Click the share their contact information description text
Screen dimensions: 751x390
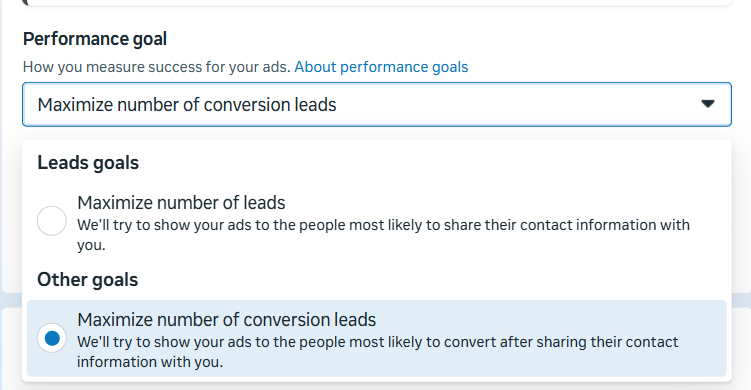pos(383,235)
